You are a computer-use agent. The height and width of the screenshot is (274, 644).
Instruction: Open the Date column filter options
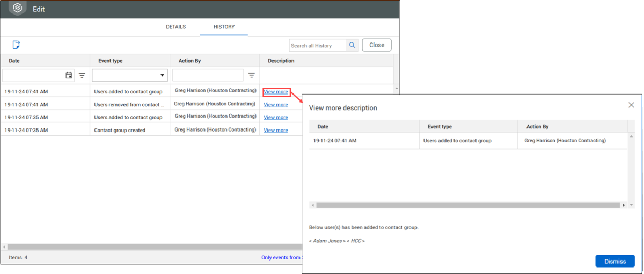[82, 75]
